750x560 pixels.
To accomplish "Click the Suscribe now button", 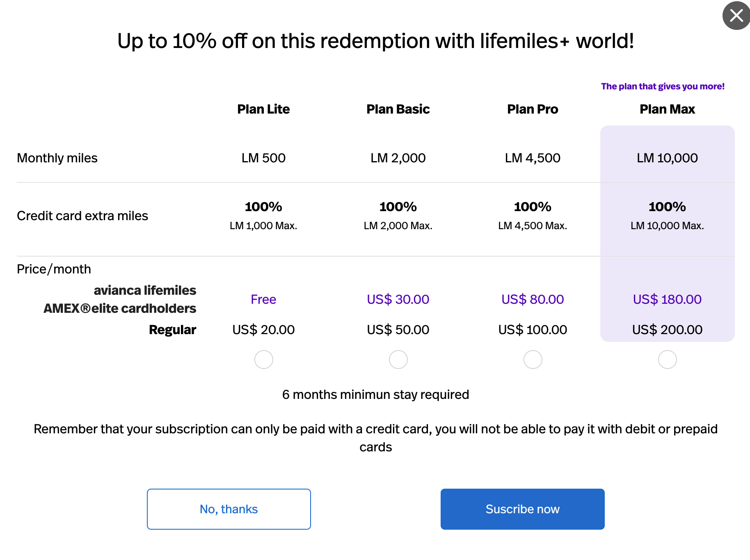I will coord(522,509).
